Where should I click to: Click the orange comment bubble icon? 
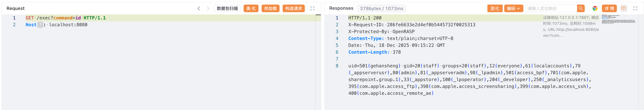(x=624, y=8)
